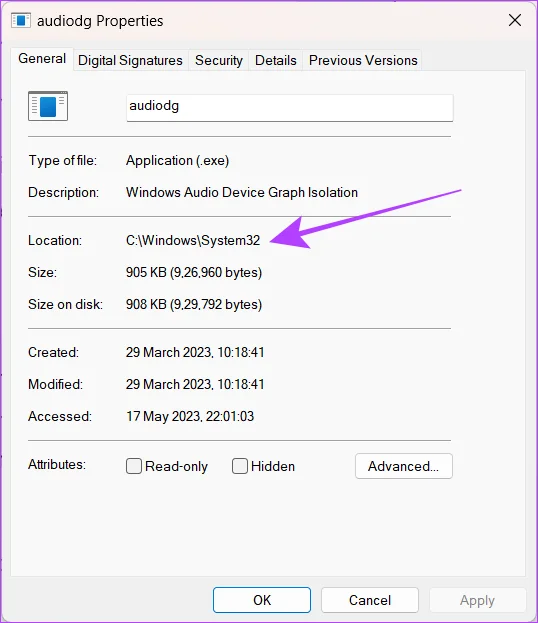Viewport: 538px width, 624px height.
Task: Open the Security tab
Action: [219, 60]
